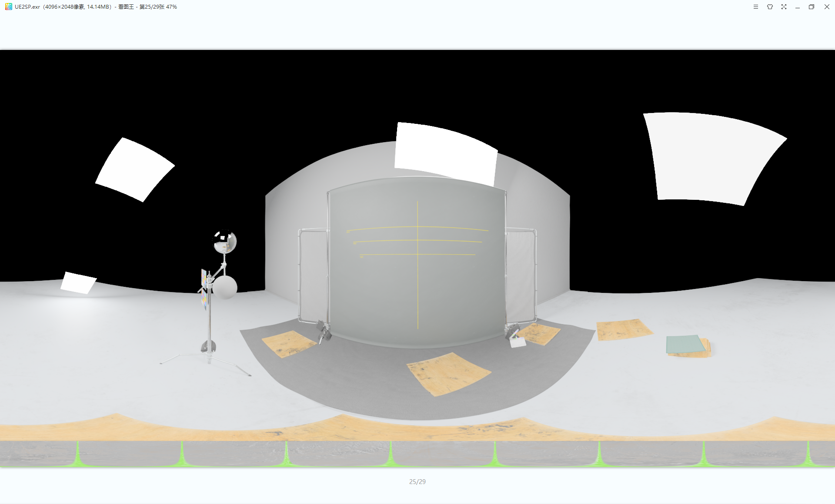Minimize the image viewer window

pyautogui.click(x=798, y=7)
